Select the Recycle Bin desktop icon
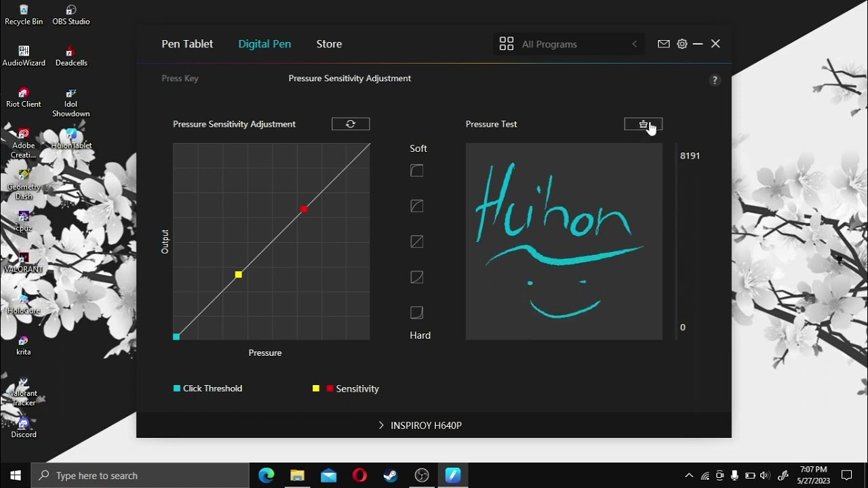The height and width of the screenshot is (488, 868). pos(24,15)
